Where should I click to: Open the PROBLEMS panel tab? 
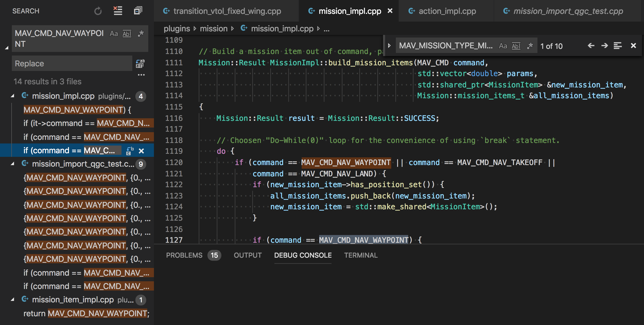point(184,255)
